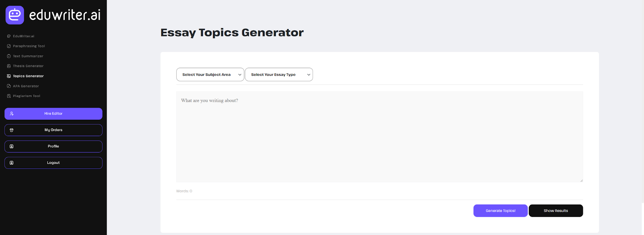This screenshot has width=644, height=235.
Task: Click the Essay Type dropdown chevron
Action: pyautogui.click(x=309, y=75)
